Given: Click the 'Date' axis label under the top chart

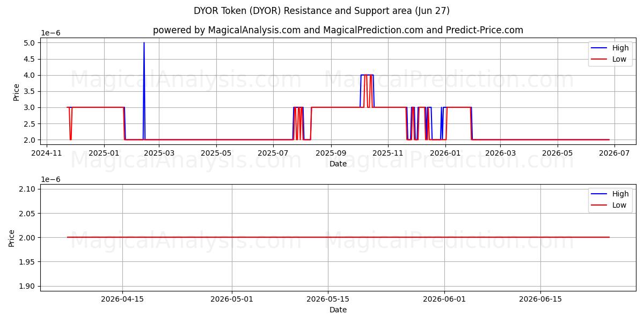Looking at the screenshot, I should click(x=338, y=164).
